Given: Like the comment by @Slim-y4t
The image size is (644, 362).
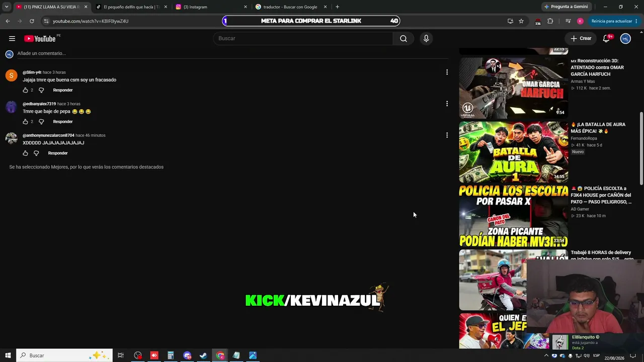Looking at the screenshot, I should pyautogui.click(x=25, y=90).
